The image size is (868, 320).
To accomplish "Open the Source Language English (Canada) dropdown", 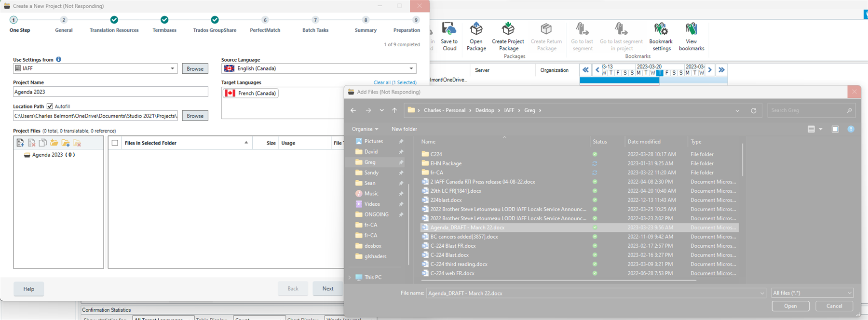I will [x=411, y=68].
